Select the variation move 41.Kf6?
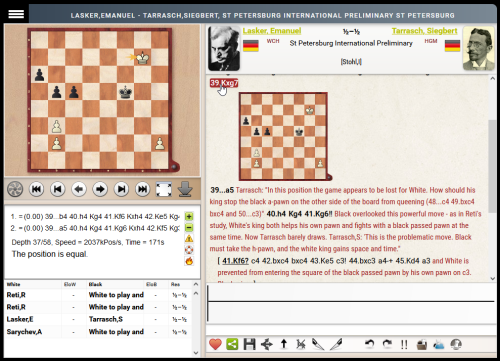Screen dimensions: 500x361 coord(235,261)
